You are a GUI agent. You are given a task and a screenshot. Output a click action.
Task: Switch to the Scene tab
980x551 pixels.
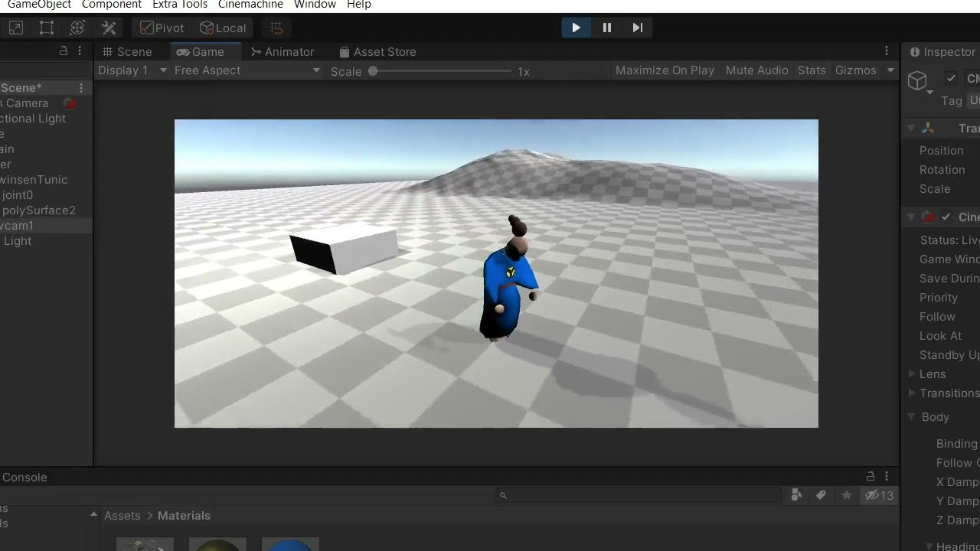click(x=127, y=52)
